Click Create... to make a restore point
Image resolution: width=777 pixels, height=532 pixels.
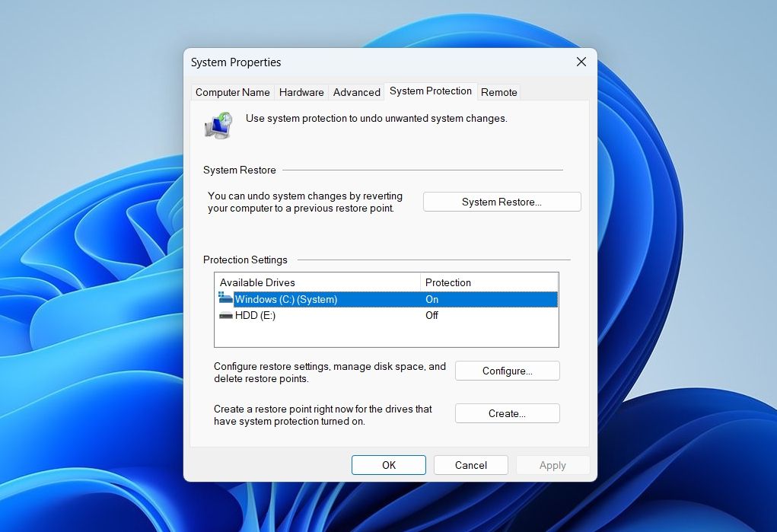508,413
